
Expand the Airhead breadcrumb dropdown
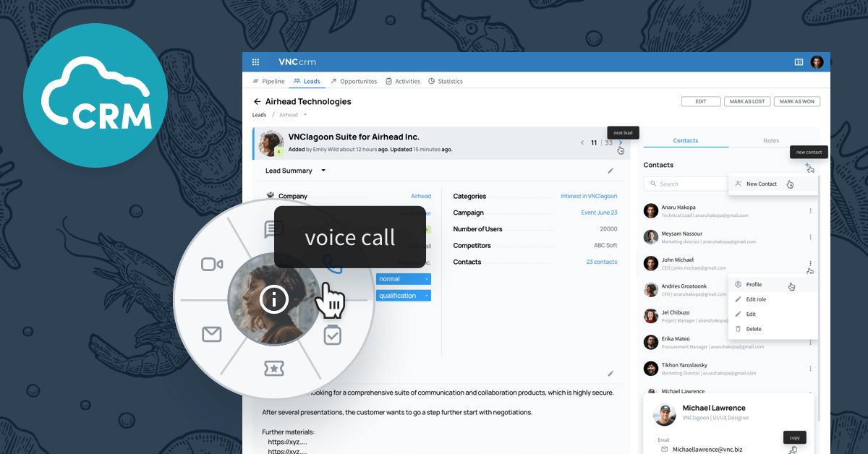(x=305, y=115)
